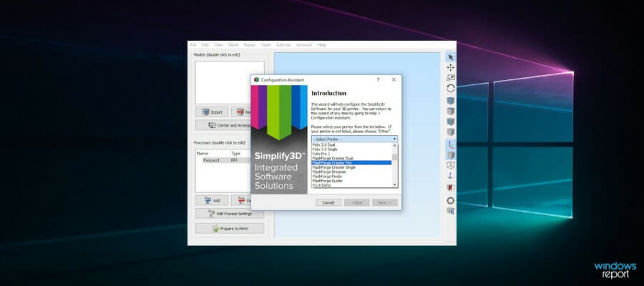The height and width of the screenshot is (286, 644).
Task: Click Edit Process Settings button
Action: [230, 213]
